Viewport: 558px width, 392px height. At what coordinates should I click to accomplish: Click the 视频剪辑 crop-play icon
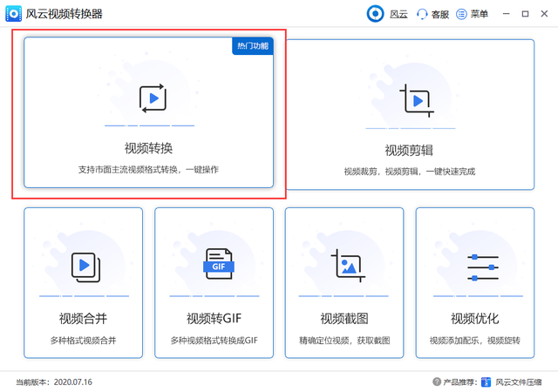click(x=414, y=101)
